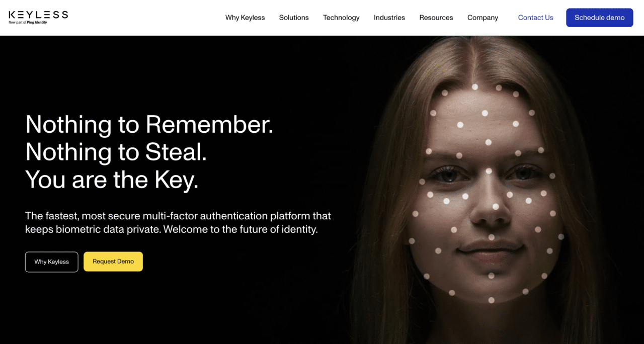The height and width of the screenshot is (344, 644).
Task: Click the multi-factor authentication description paragraph
Action: coord(178,223)
